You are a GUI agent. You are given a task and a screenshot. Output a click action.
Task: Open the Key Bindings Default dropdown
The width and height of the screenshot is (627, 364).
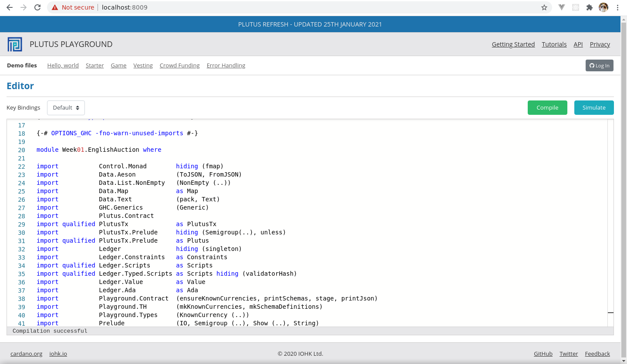[x=66, y=108]
